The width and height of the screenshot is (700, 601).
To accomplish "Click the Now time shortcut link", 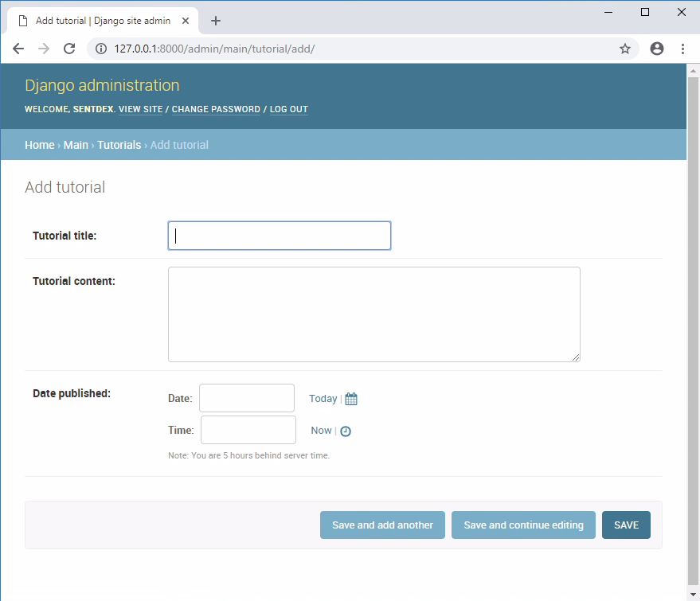I will tap(321, 431).
